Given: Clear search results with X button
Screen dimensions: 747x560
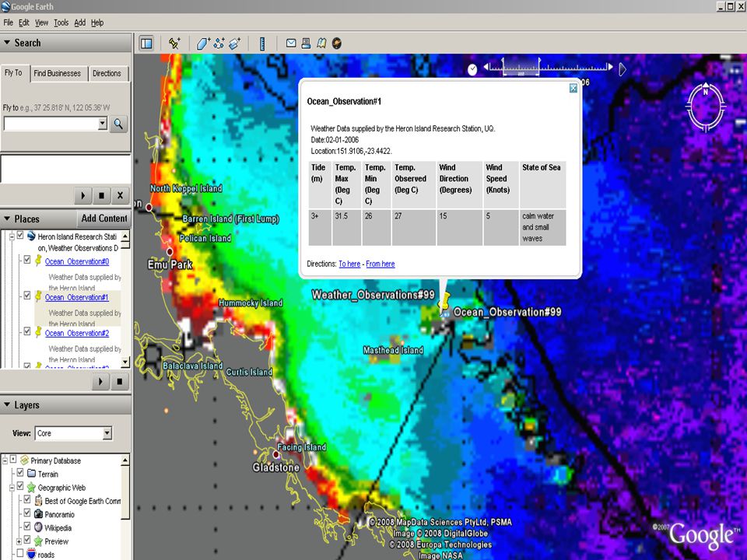Looking at the screenshot, I should (120, 195).
